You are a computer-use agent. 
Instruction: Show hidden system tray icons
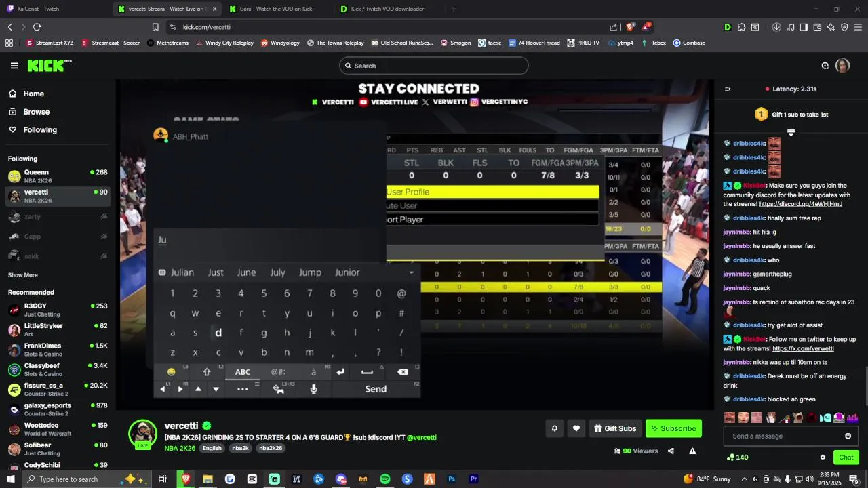pos(743,479)
